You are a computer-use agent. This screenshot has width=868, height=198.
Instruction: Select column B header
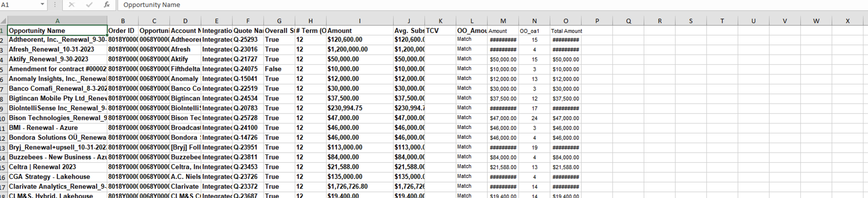pyautogui.click(x=123, y=21)
